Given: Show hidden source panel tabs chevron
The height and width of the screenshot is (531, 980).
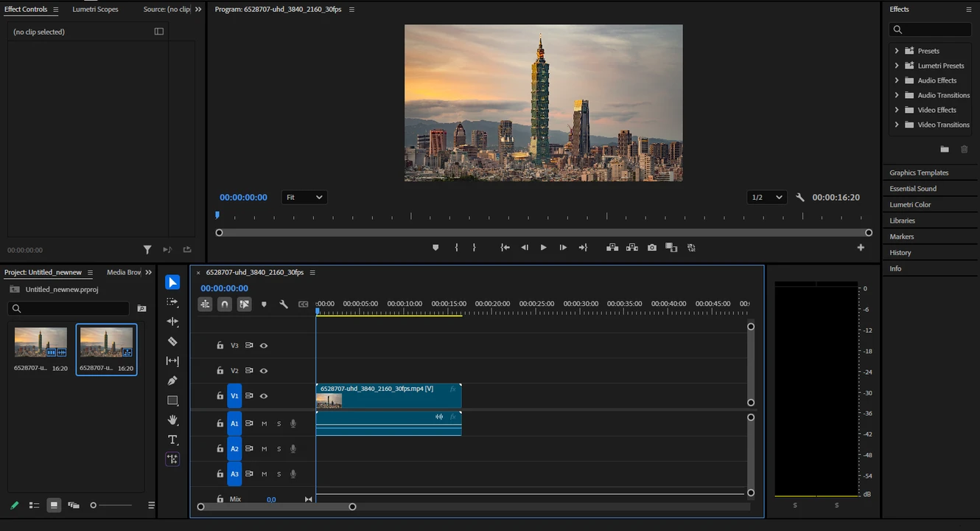Looking at the screenshot, I should tap(198, 10).
